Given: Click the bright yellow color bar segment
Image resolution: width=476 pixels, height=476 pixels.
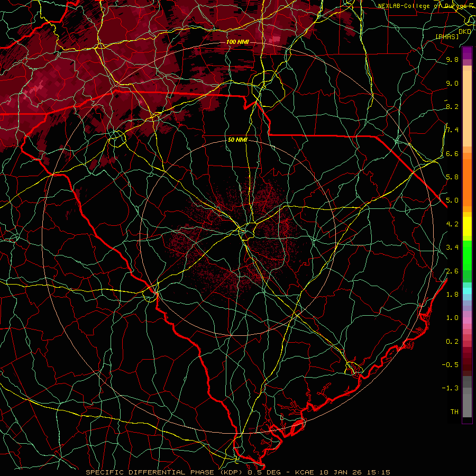Looking at the screenshot, I should point(467,226).
